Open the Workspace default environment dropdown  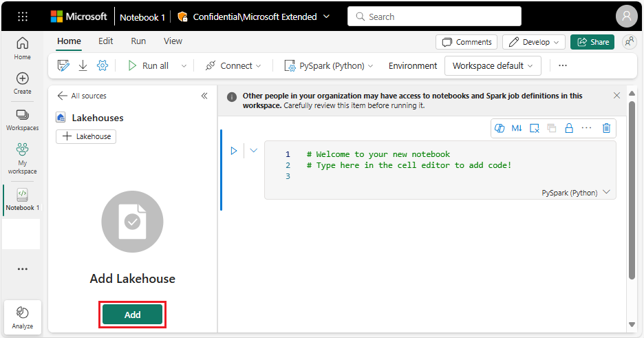point(493,65)
